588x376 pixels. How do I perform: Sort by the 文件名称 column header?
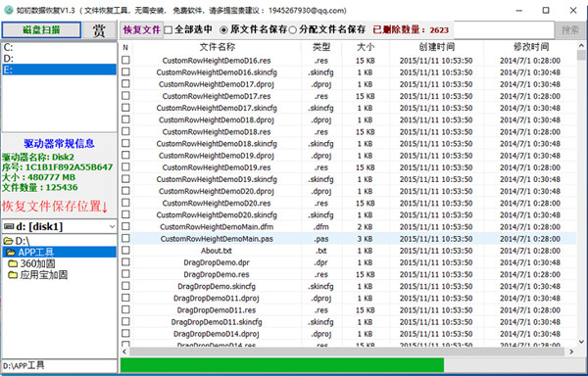(218, 47)
